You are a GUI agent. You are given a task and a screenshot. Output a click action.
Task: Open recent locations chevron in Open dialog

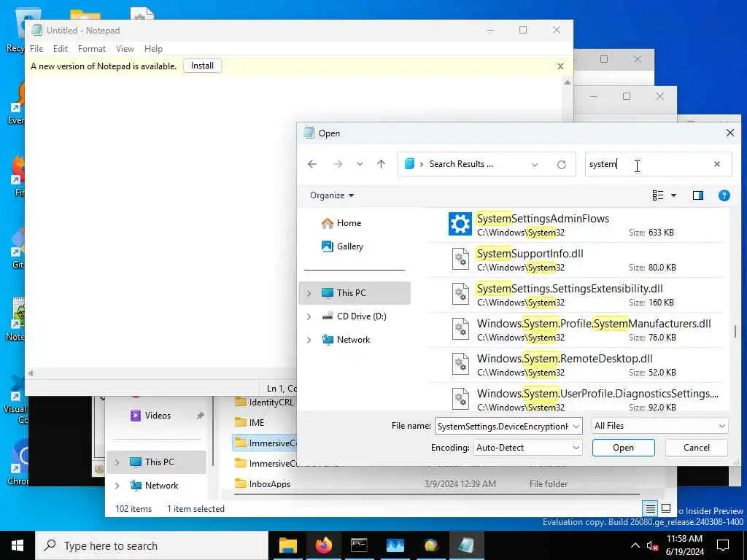[x=360, y=164]
